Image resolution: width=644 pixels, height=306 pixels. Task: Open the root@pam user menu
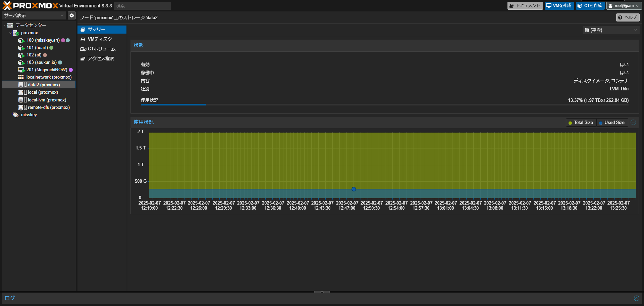[624, 6]
